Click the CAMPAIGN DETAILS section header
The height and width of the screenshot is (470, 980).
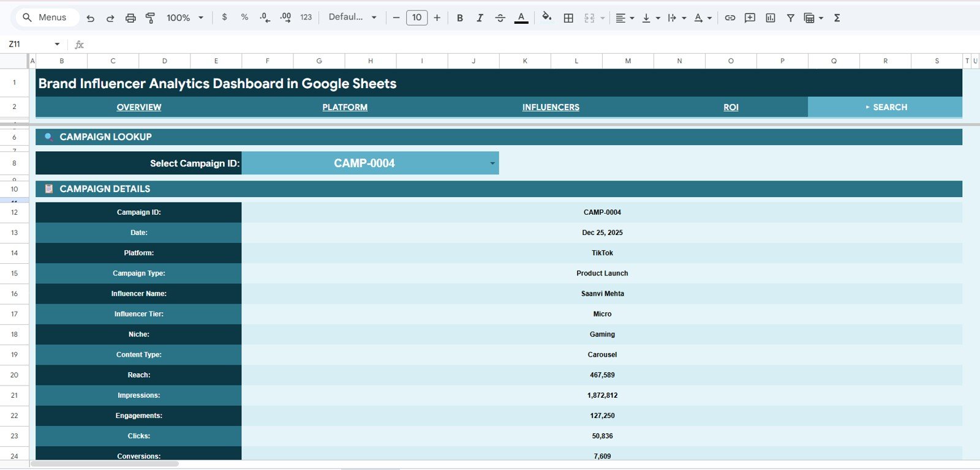coord(499,189)
